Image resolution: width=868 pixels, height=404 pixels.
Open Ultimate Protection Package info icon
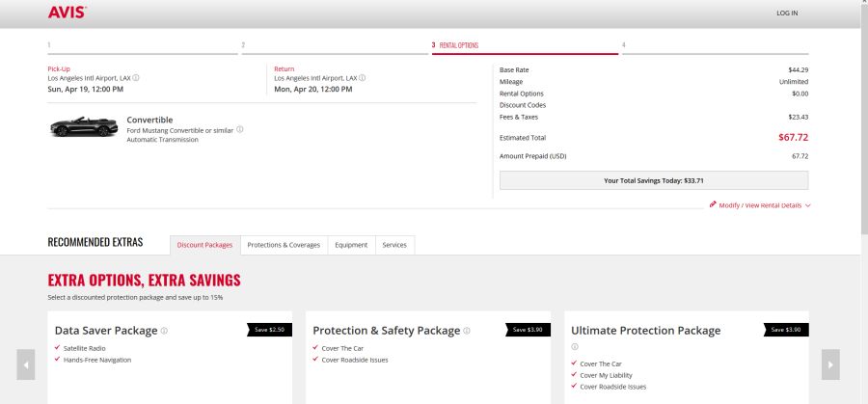tap(575, 347)
